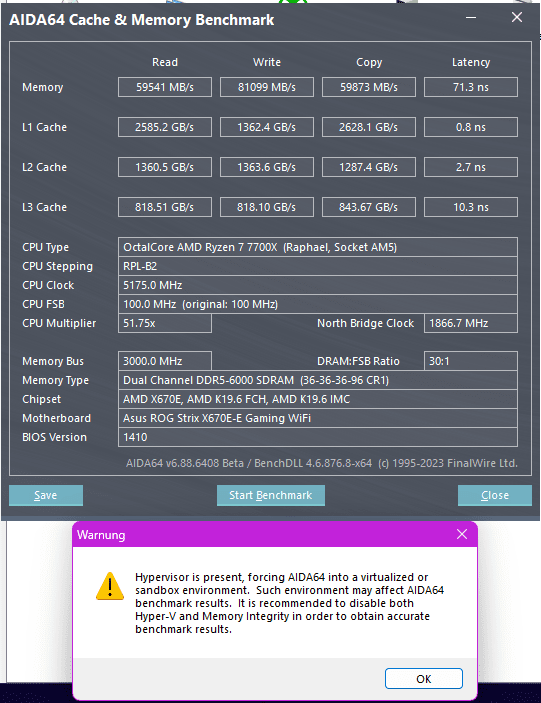
Task: Click L1 Cache Latency 0.8 ns
Action: [471, 127]
